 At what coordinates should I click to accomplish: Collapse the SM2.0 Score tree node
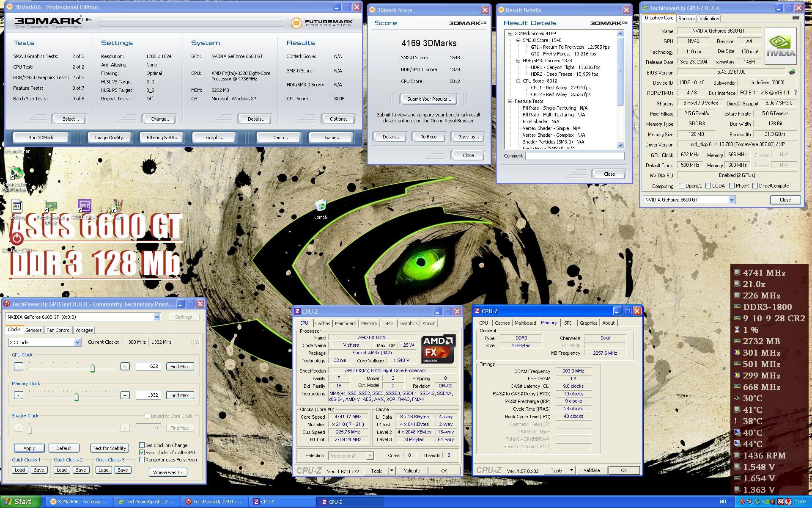pos(518,40)
